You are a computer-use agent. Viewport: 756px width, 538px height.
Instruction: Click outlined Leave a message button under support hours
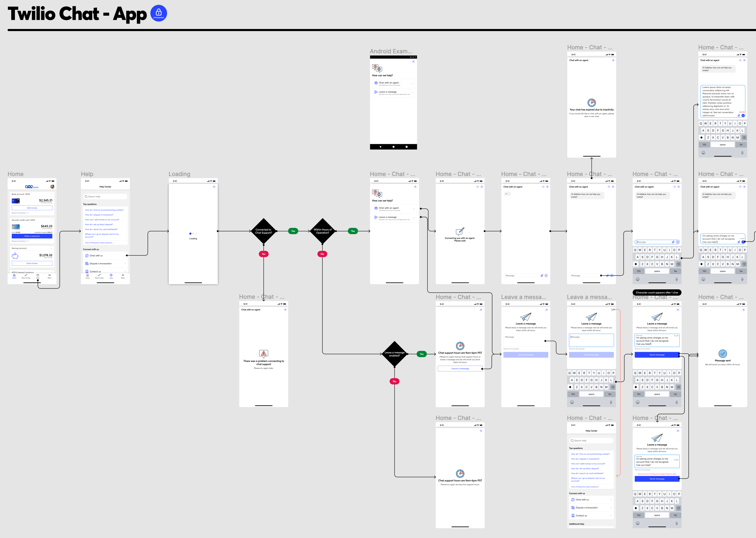460,369
